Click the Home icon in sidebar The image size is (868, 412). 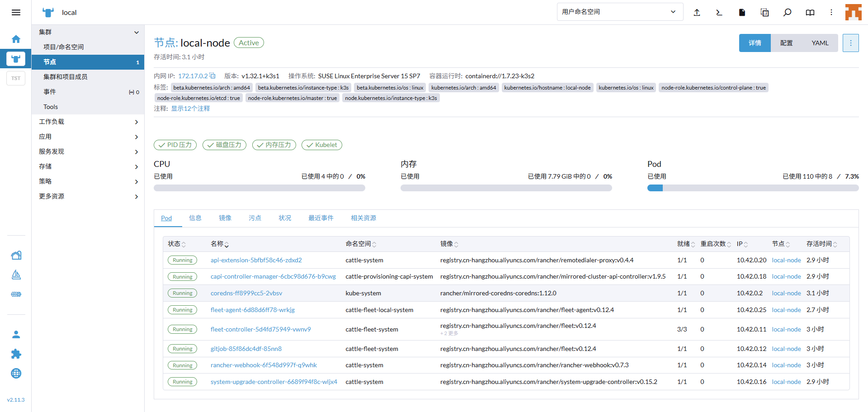point(16,39)
